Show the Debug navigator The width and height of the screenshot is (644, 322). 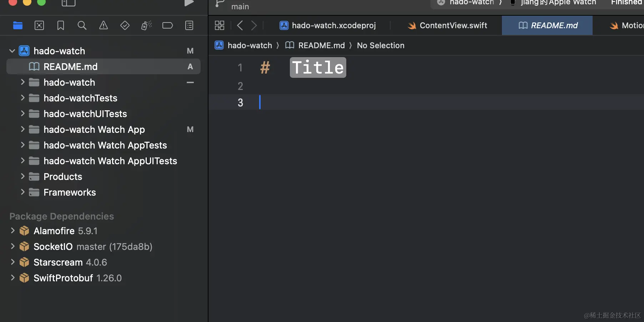(x=146, y=25)
